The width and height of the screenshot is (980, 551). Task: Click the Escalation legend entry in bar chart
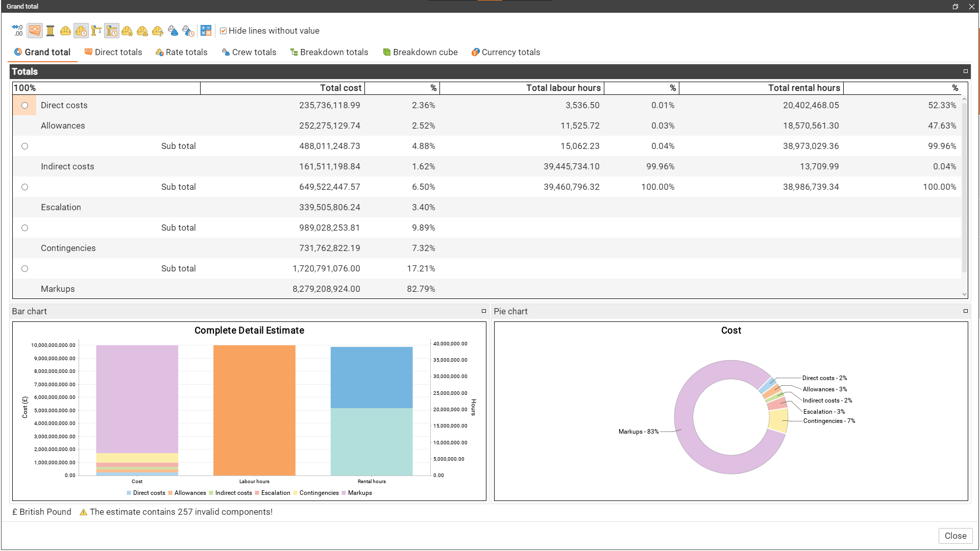pyautogui.click(x=272, y=493)
